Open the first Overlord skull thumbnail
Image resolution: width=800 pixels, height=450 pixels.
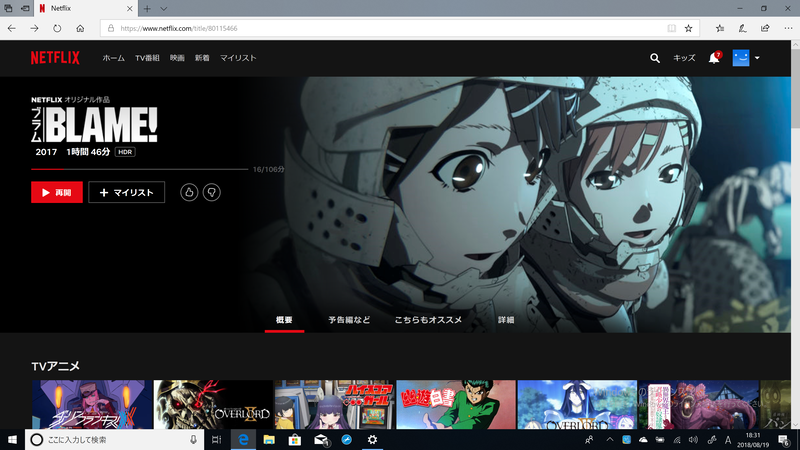point(213,404)
